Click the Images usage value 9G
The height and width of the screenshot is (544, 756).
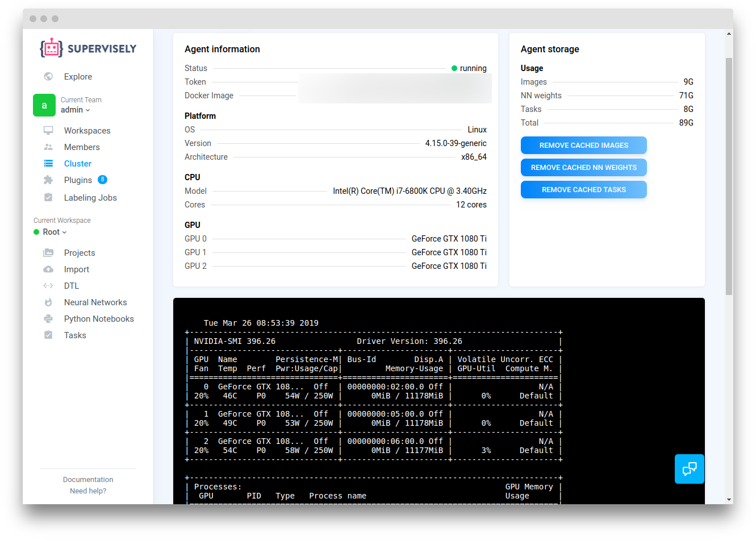[688, 82]
